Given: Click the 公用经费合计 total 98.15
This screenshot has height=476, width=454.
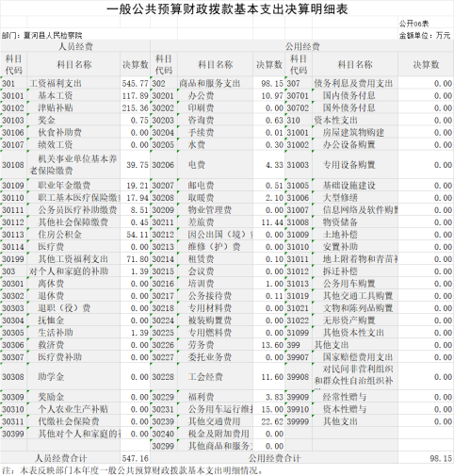Looking at the screenshot, I should (426, 458).
